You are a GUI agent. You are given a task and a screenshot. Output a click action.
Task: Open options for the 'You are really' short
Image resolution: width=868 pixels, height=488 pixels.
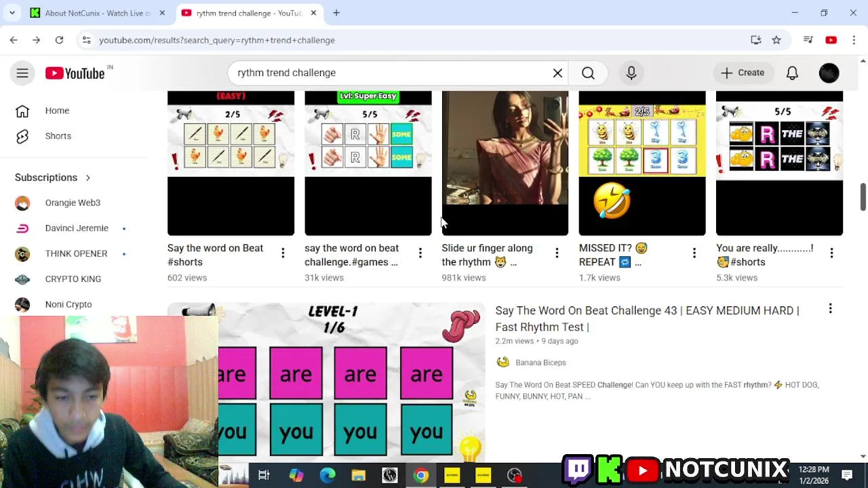(x=831, y=253)
